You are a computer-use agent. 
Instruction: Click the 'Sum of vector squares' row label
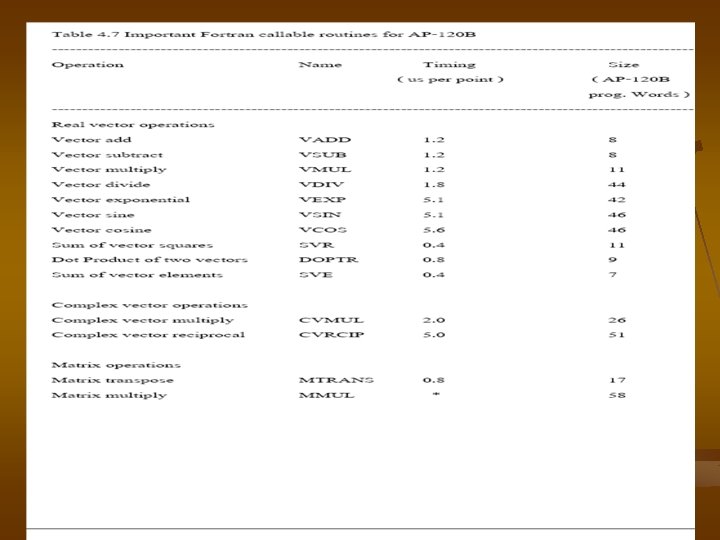tap(132, 245)
